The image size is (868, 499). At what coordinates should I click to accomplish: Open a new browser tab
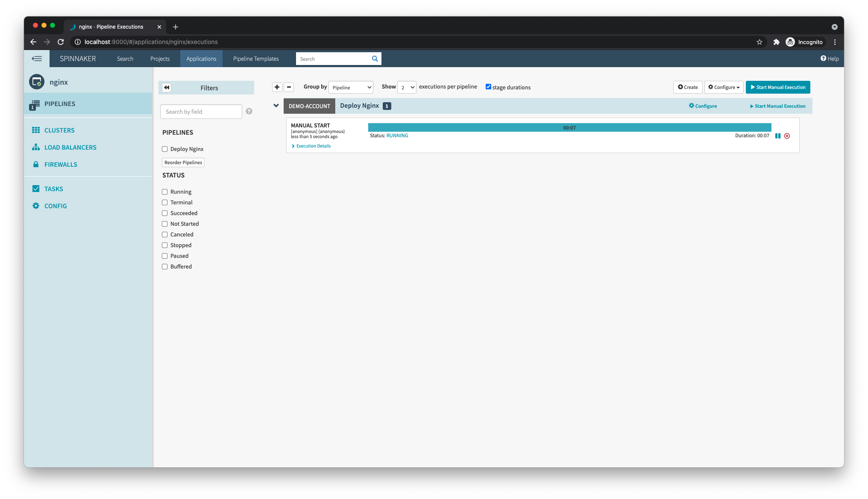point(175,27)
